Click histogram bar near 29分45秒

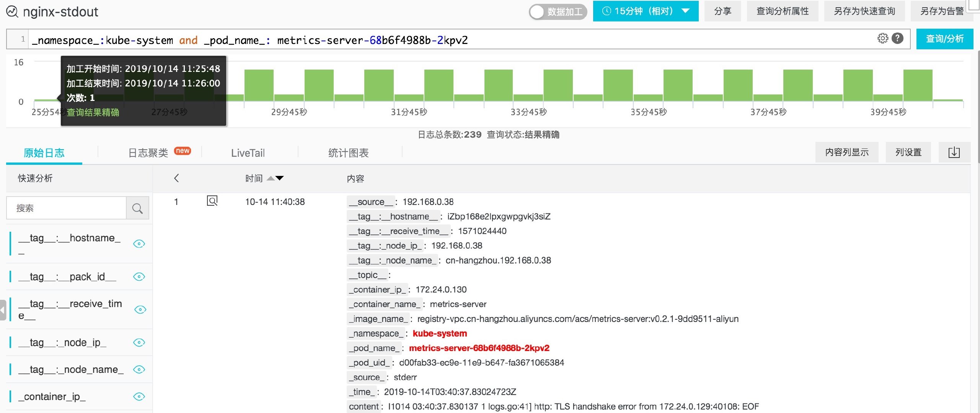(x=289, y=98)
